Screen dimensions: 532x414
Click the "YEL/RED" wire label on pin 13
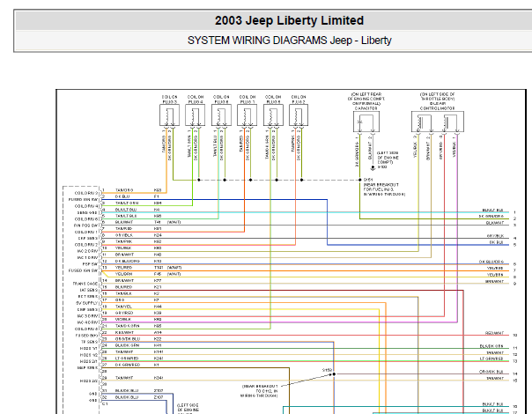tap(123, 268)
